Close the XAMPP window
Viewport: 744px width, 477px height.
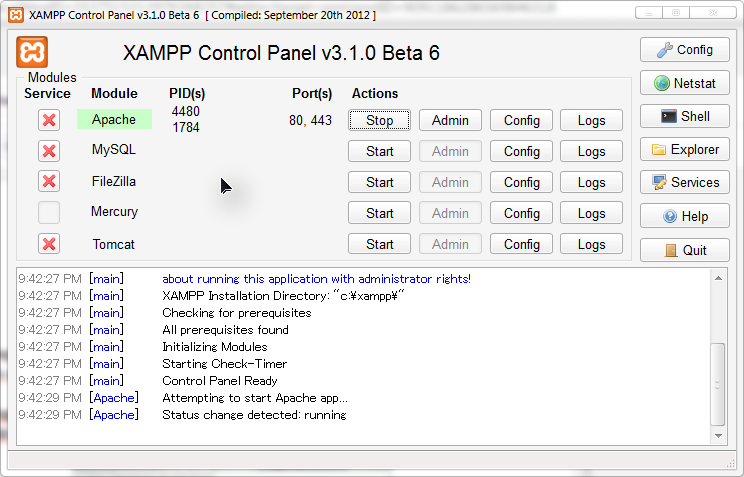pyautogui.click(x=713, y=13)
